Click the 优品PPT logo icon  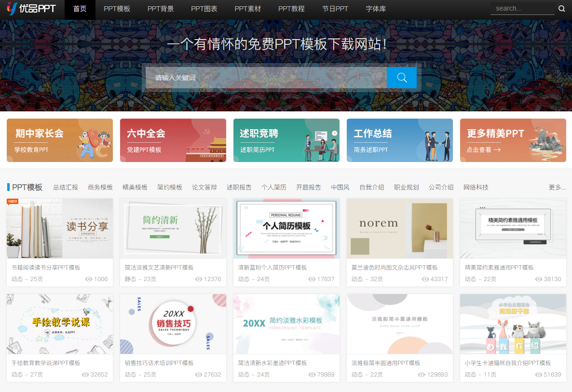[x=11, y=9]
